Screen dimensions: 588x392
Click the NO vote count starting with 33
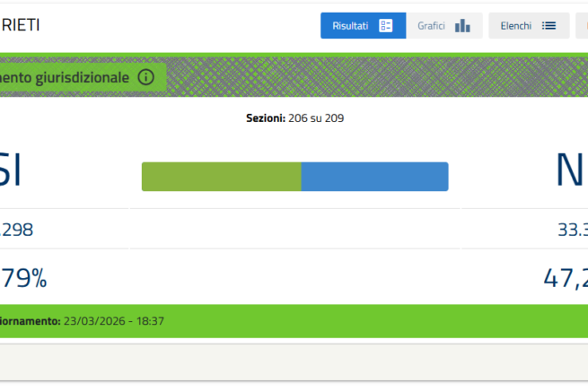point(572,230)
